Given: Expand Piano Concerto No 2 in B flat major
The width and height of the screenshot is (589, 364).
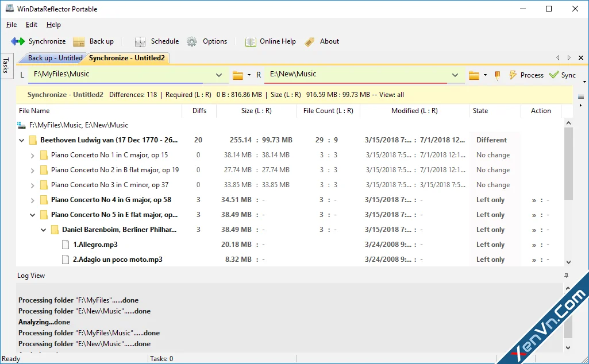Looking at the screenshot, I should pos(32,171).
